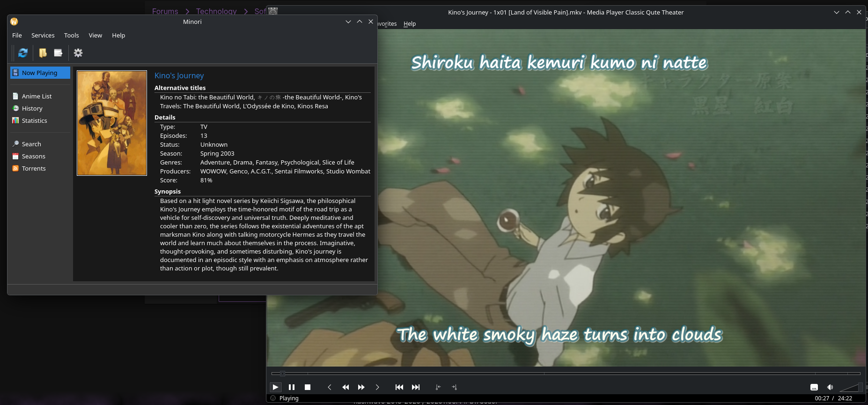Screen dimensions: 868x405
Task: Open the Services menu in Minori
Action: pos(43,35)
